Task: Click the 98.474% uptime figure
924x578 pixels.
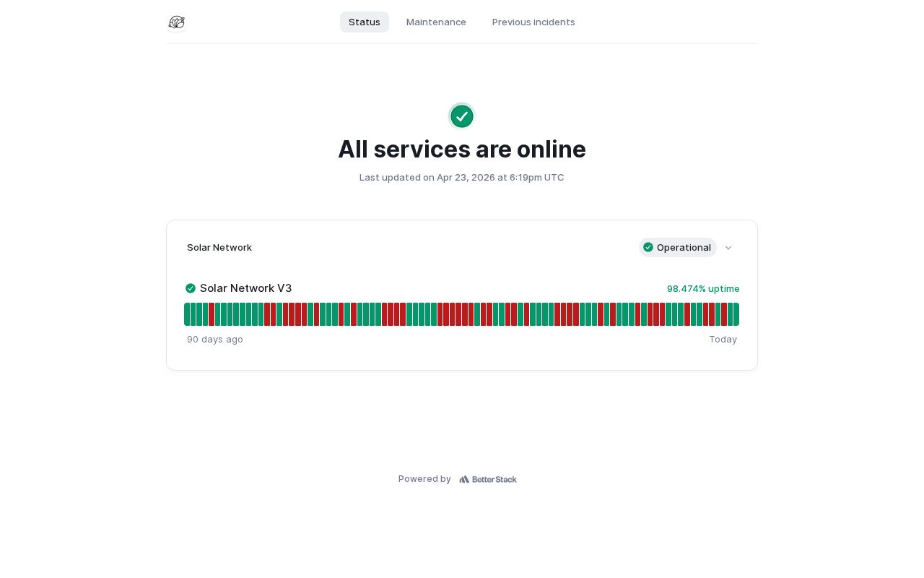Action: tap(703, 289)
